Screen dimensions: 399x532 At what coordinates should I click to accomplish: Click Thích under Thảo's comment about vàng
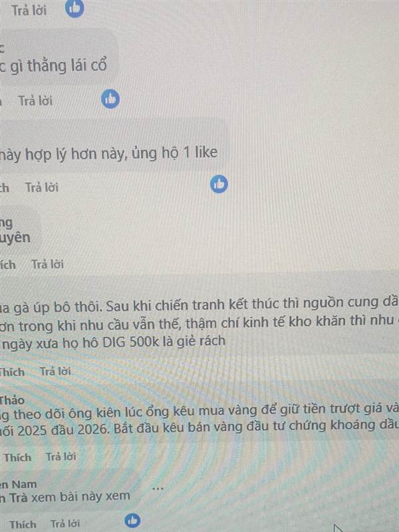[17, 458]
